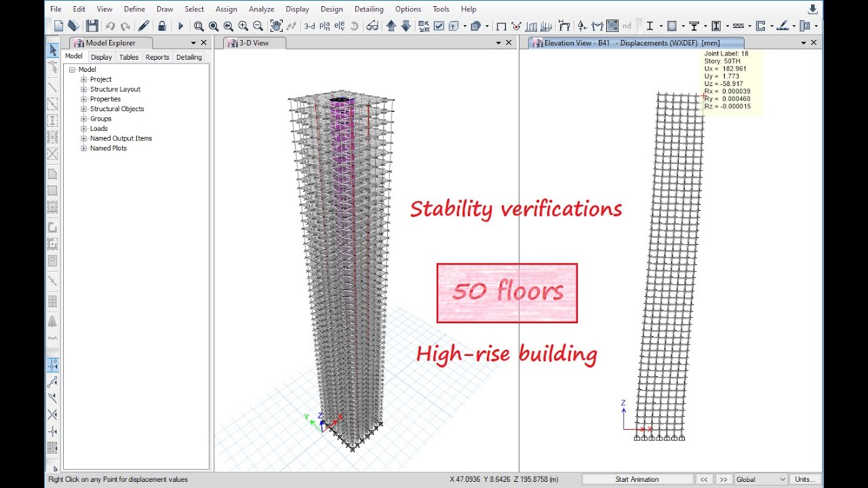The image size is (868, 488).
Task: Click the Draw Beam/Column line tool
Action: 53,87
